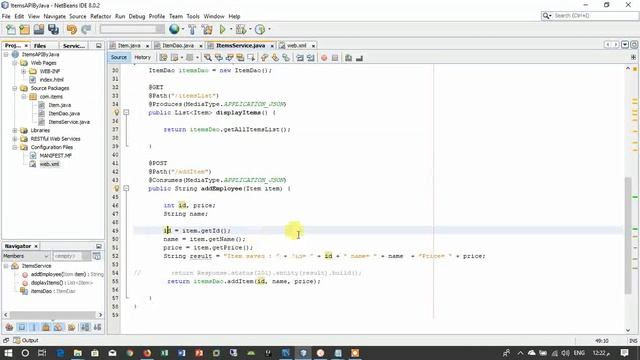Click the Redo toolbar icon
Image resolution: width=640 pixels, height=360 pixels.
pyautogui.click(x=86, y=29)
